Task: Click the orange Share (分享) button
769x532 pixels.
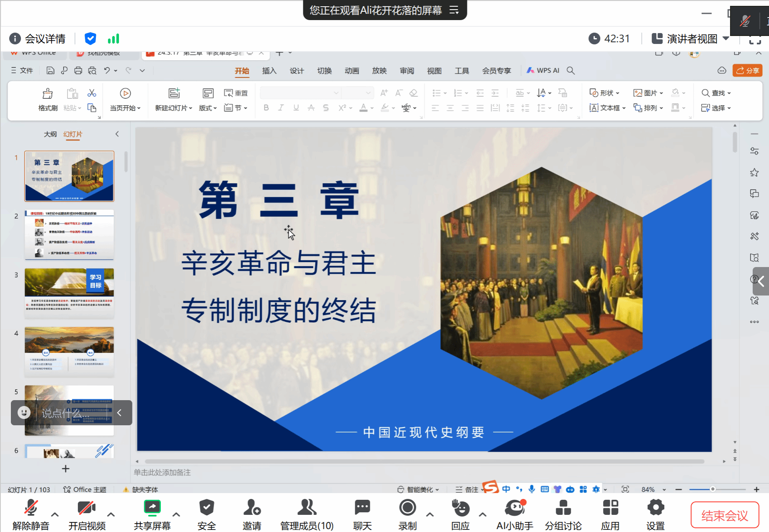Action: click(747, 70)
